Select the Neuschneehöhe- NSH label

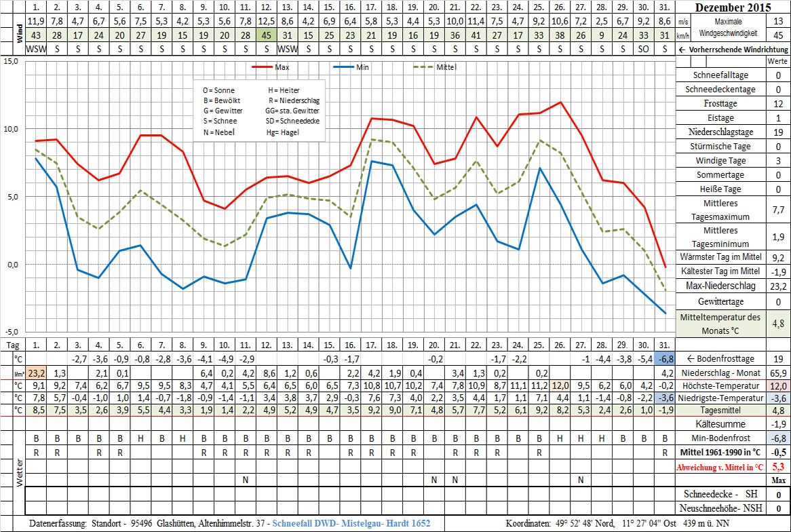(x=720, y=508)
